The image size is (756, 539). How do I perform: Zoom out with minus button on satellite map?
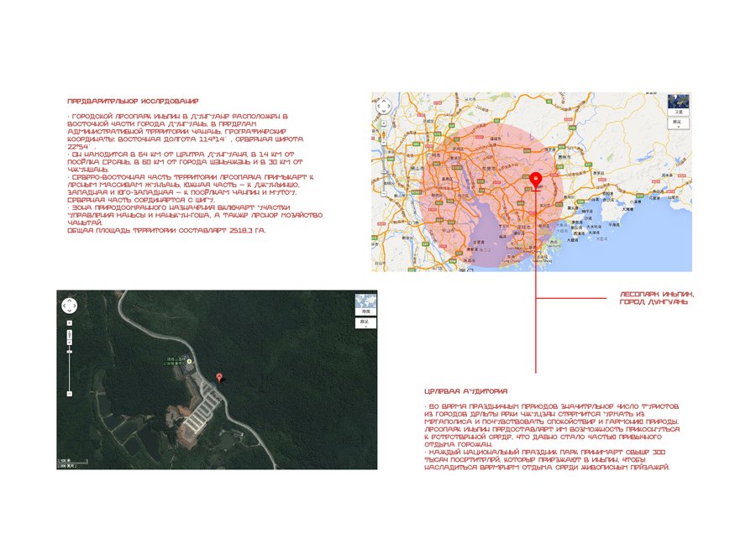pos(70,393)
